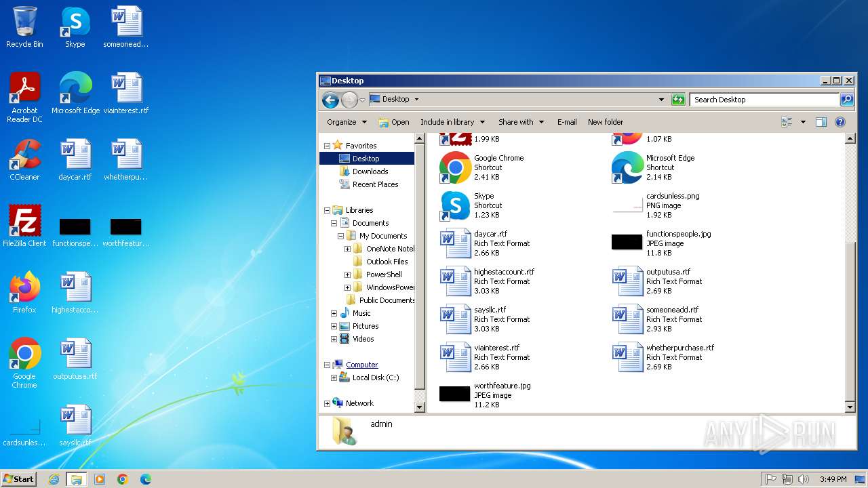The height and width of the screenshot is (488, 868).
Task: Click the address bar refresh button
Action: click(x=678, y=100)
